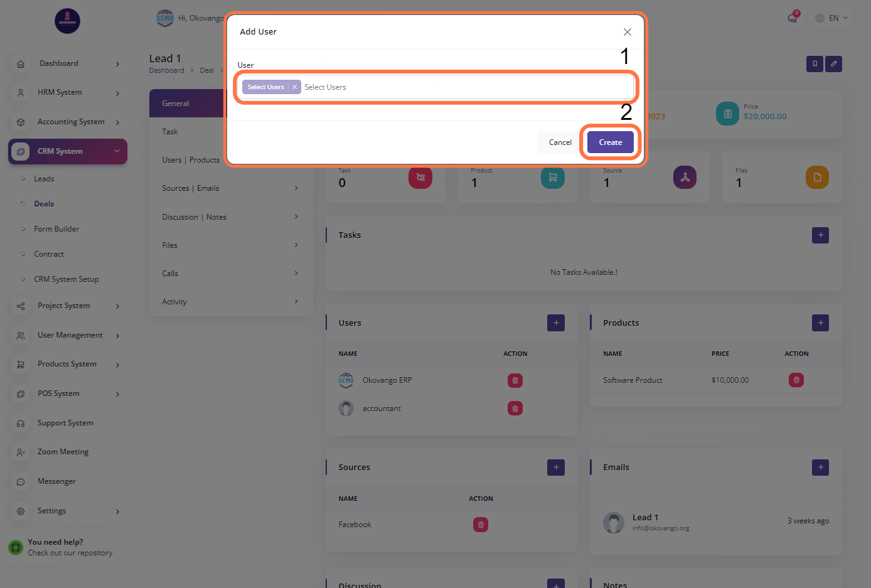
Task: Add a product with plus icon
Action: tap(820, 323)
